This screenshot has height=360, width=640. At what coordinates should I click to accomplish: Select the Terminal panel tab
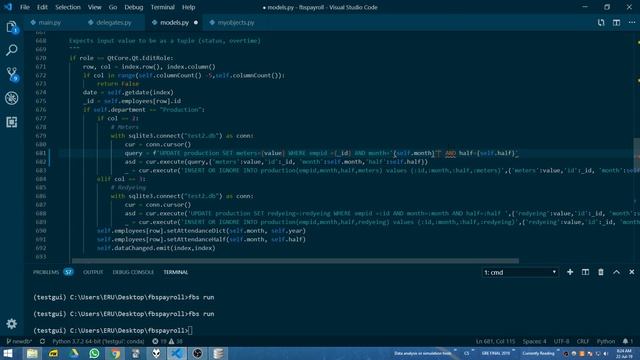[176, 272]
